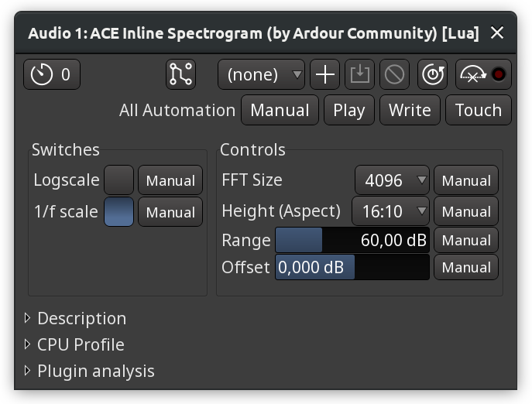This screenshot has width=532, height=404.
Task: Open FFT Size automation Manual button
Action: pos(466,180)
